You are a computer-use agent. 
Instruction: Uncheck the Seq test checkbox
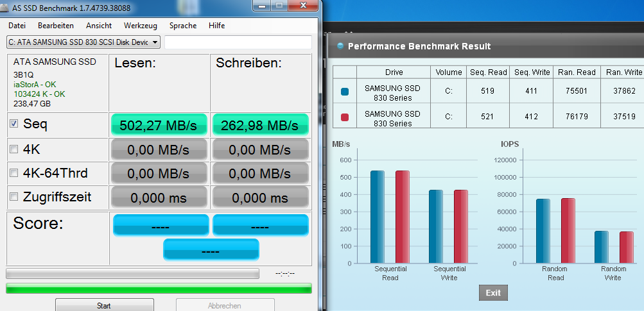tap(14, 124)
